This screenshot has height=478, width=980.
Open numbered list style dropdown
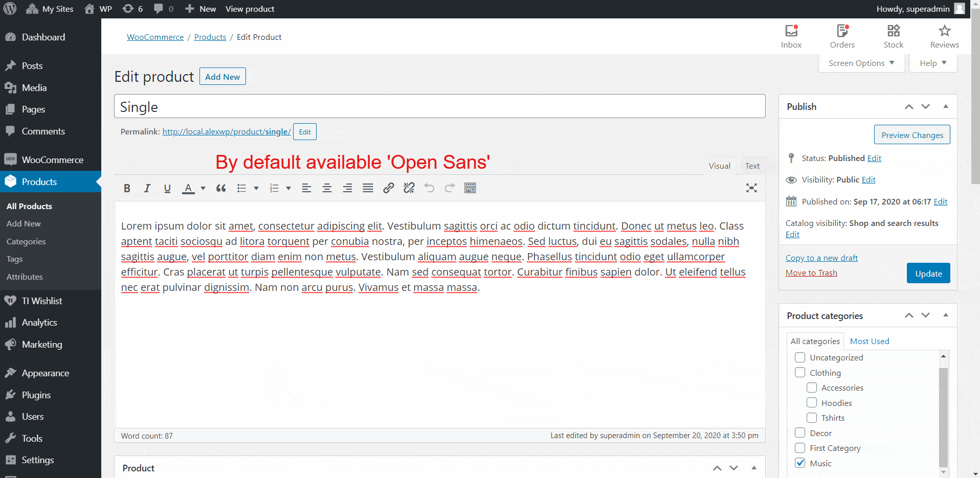point(288,188)
